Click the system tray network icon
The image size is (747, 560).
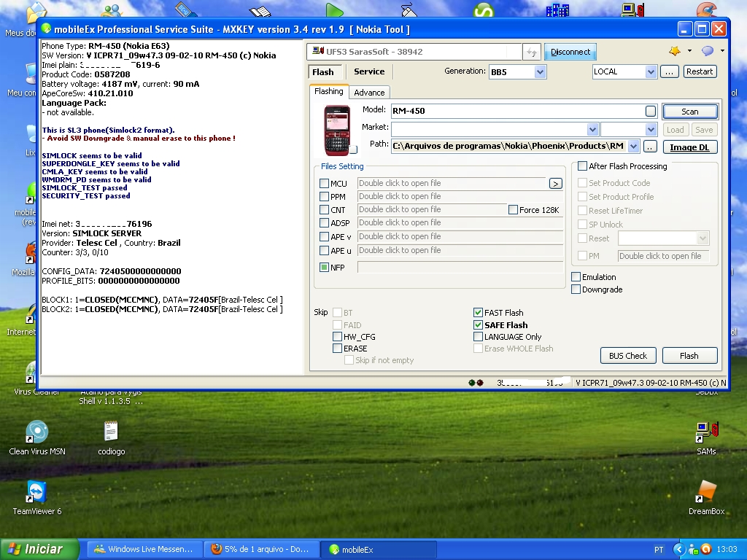694,550
